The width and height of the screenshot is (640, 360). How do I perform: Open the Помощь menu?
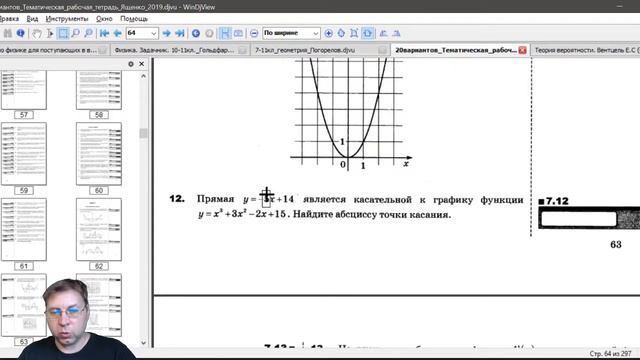pos(134,19)
